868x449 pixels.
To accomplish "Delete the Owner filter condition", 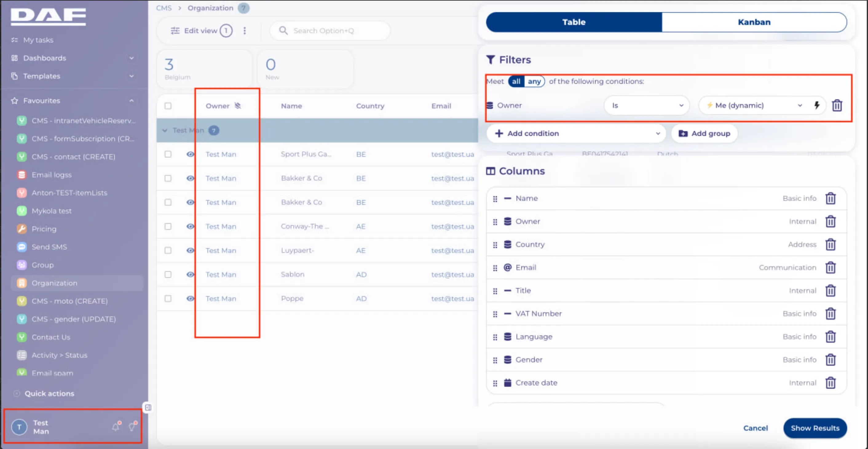I will (x=837, y=105).
